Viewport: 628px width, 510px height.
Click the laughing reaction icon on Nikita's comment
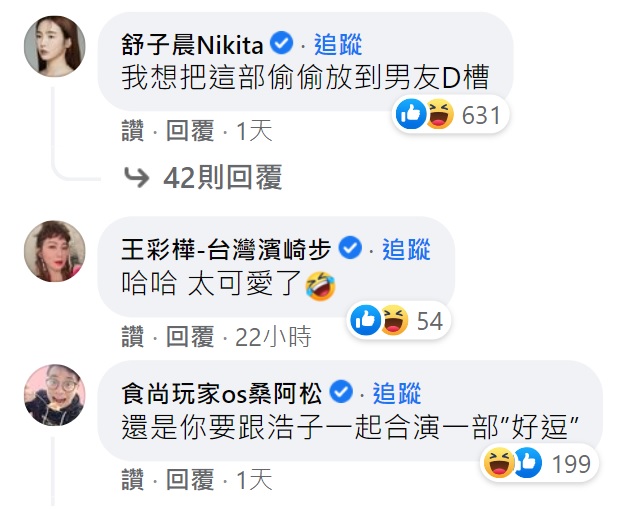[x=439, y=114]
